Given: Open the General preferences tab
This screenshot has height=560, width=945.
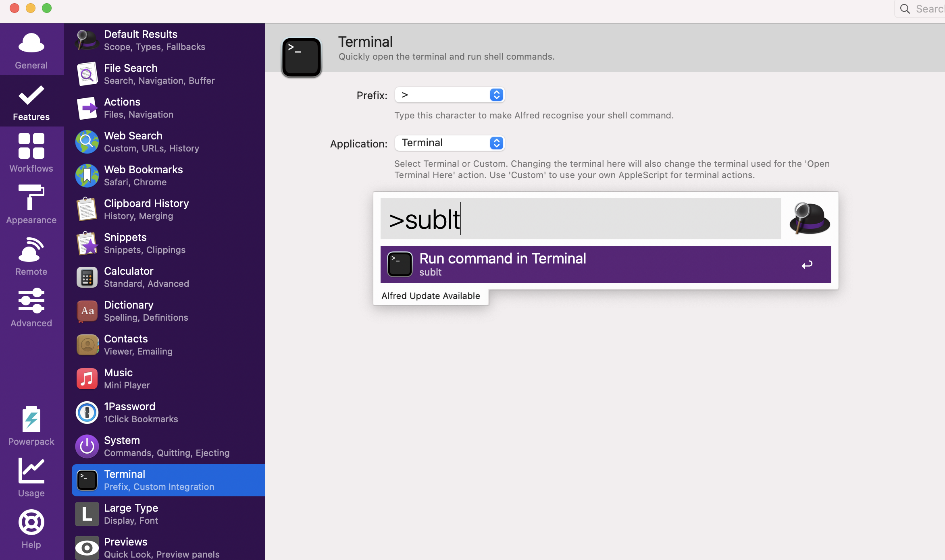Looking at the screenshot, I should (x=31, y=51).
